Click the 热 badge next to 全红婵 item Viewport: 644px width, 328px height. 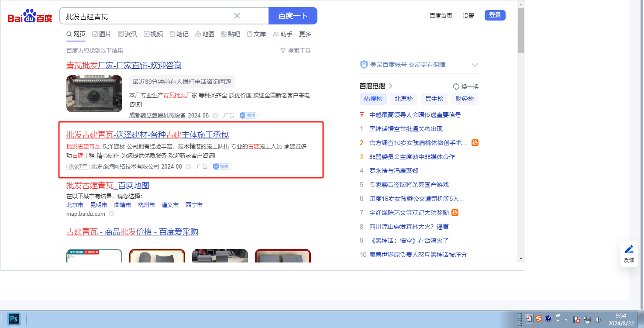(x=455, y=213)
